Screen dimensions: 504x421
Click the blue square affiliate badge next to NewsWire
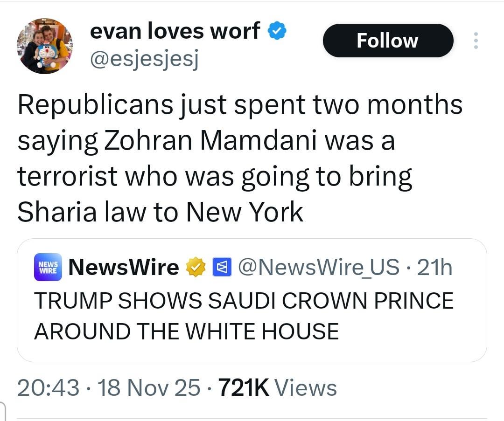(220, 268)
